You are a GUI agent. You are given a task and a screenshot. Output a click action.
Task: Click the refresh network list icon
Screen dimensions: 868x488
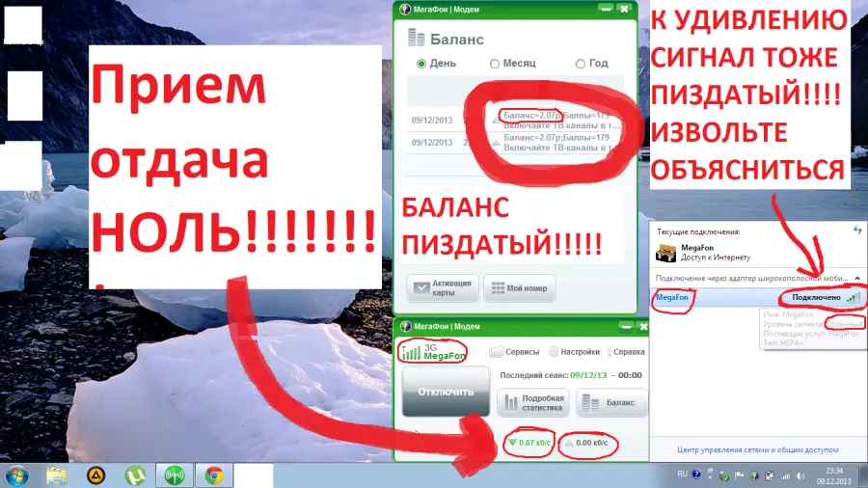point(857,230)
